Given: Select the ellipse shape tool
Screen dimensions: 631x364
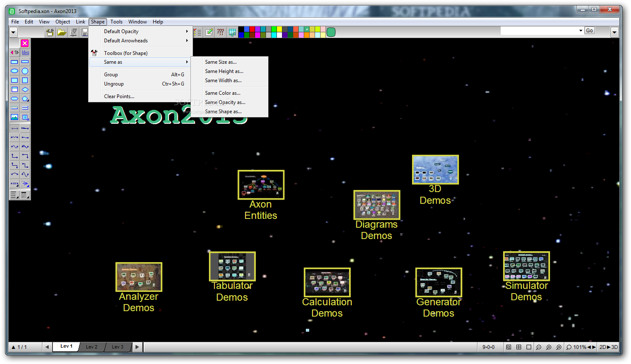Looking at the screenshot, I should coord(15,71).
